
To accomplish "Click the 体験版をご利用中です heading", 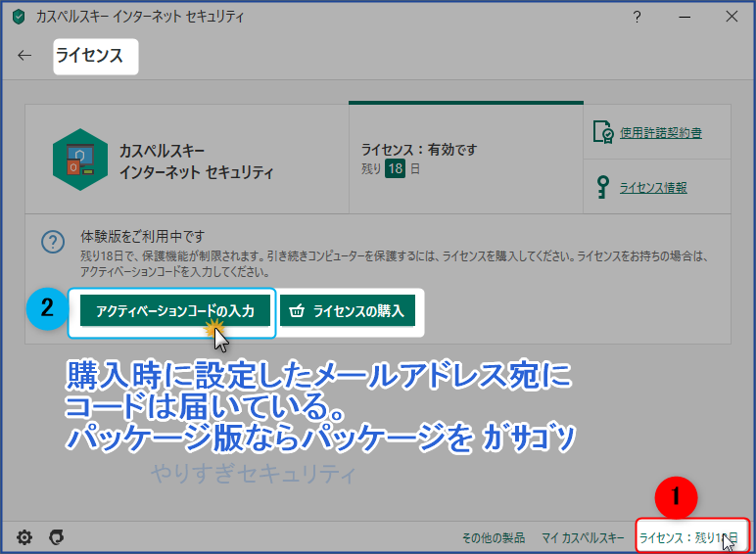I will coord(142,237).
